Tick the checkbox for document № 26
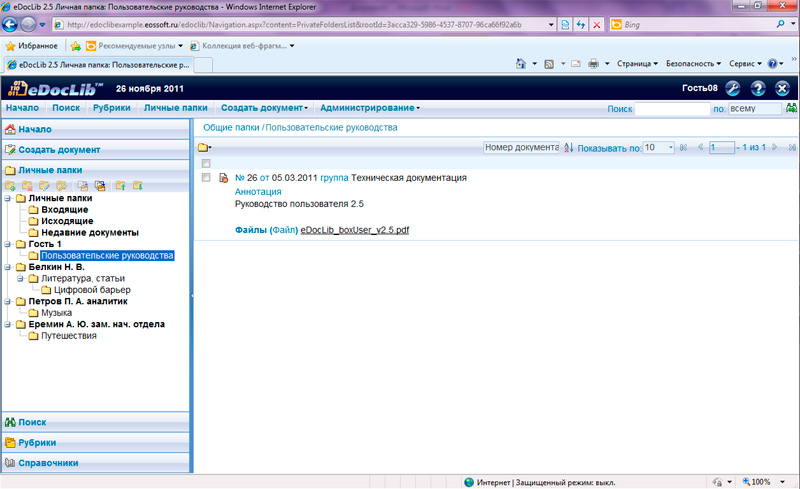Screen dimensions: 800x489 coord(206,177)
